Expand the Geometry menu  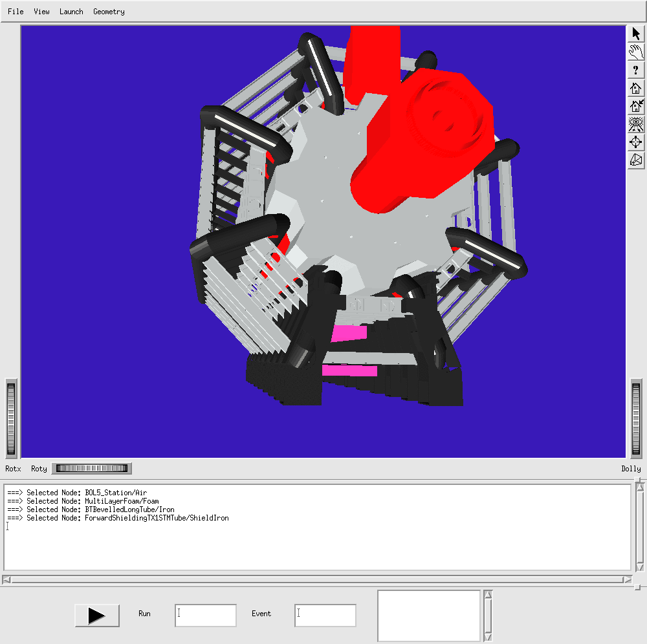point(109,12)
